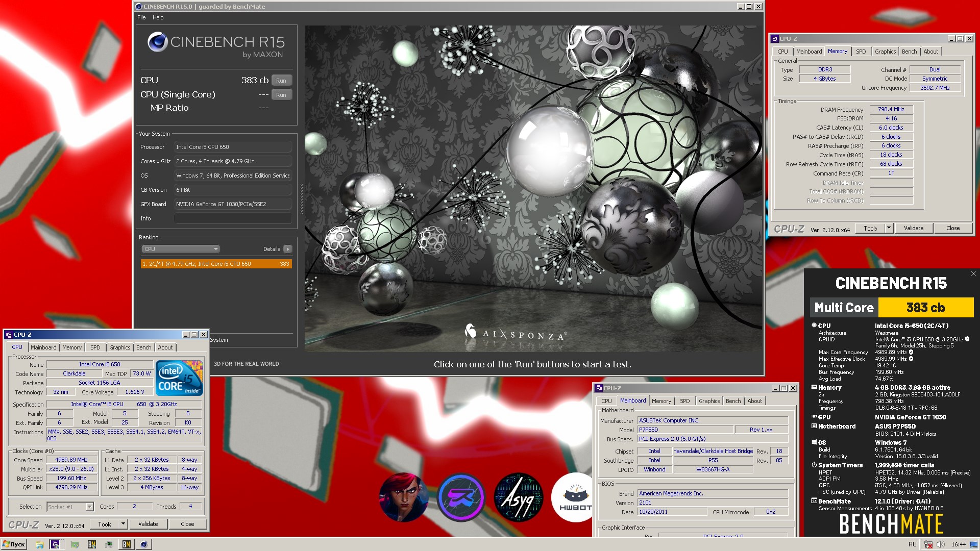Viewport: 980px width, 551px height.
Task: Click Tools button in CPU-Z CPU window
Action: pyautogui.click(x=105, y=524)
